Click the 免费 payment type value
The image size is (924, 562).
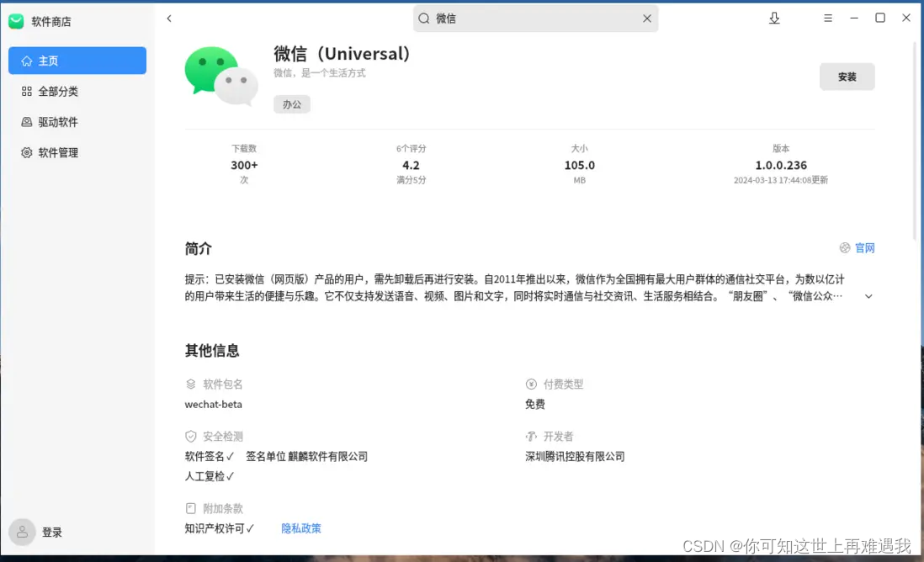(x=535, y=404)
